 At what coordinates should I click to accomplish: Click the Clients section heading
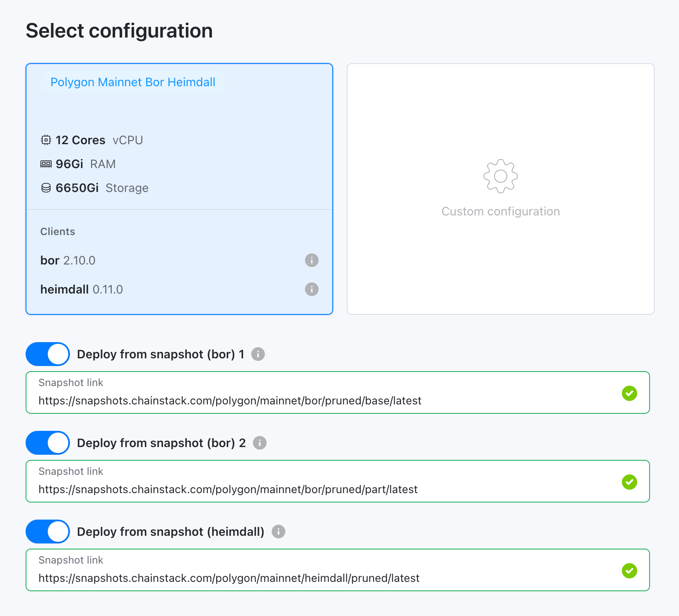(58, 232)
